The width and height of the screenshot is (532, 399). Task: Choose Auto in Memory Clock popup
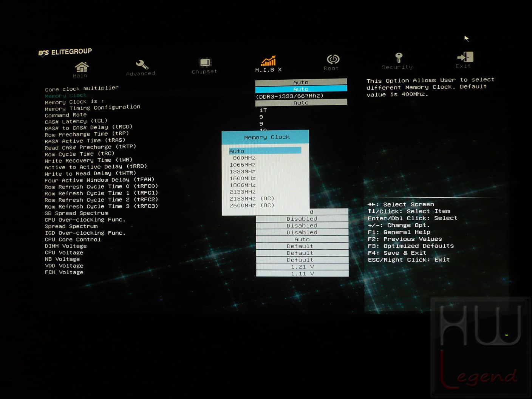(265, 151)
